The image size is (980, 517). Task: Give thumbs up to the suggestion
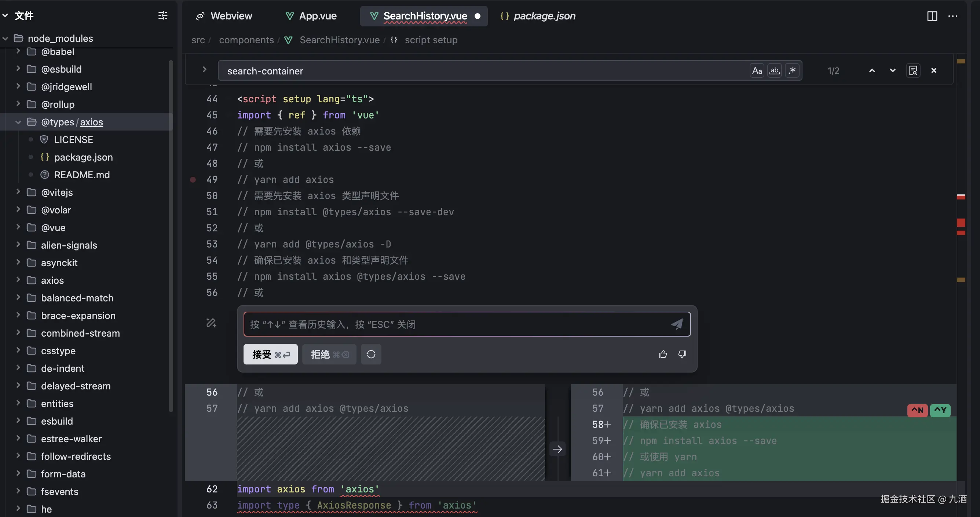663,354
